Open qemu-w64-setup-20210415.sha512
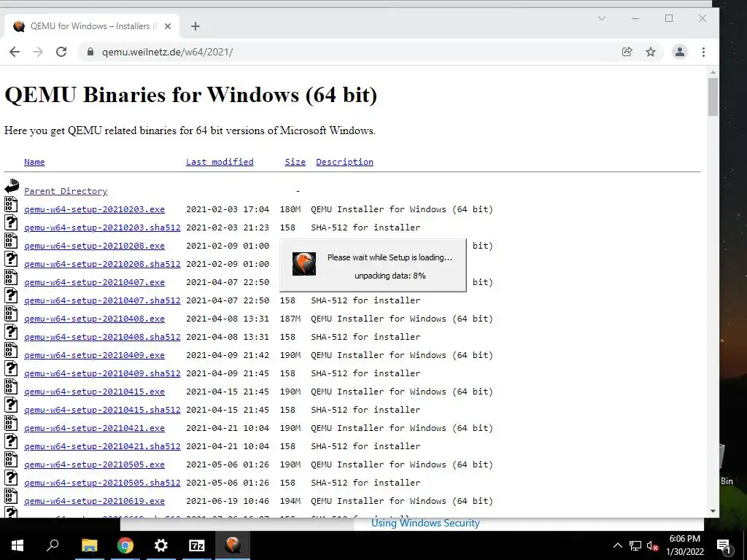 [x=102, y=410]
